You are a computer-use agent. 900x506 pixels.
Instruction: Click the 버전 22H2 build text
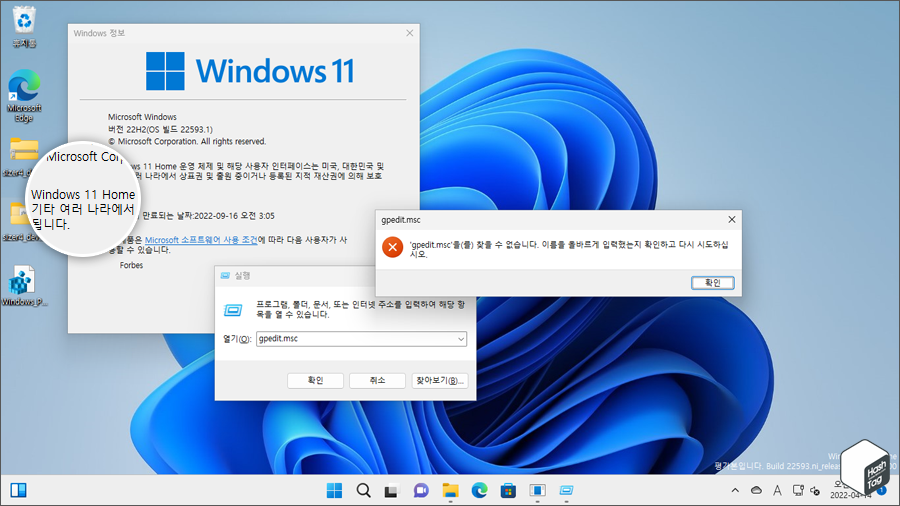pos(160,129)
